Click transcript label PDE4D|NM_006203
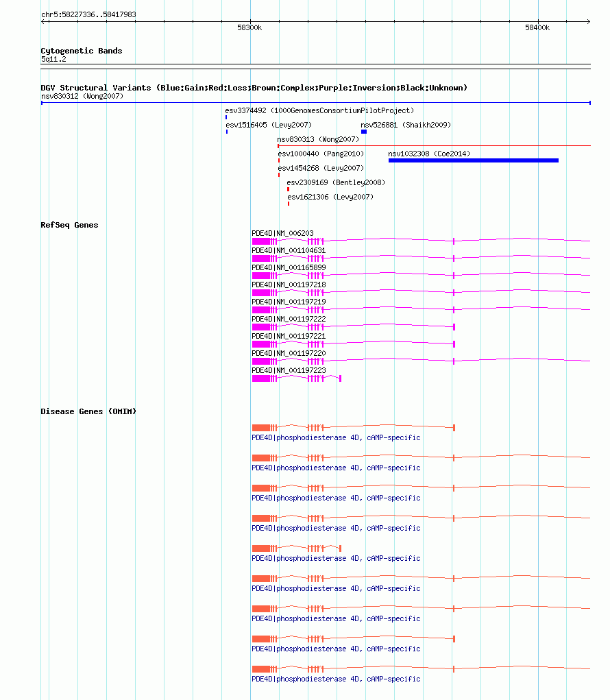The image size is (610, 700). pos(282,234)
